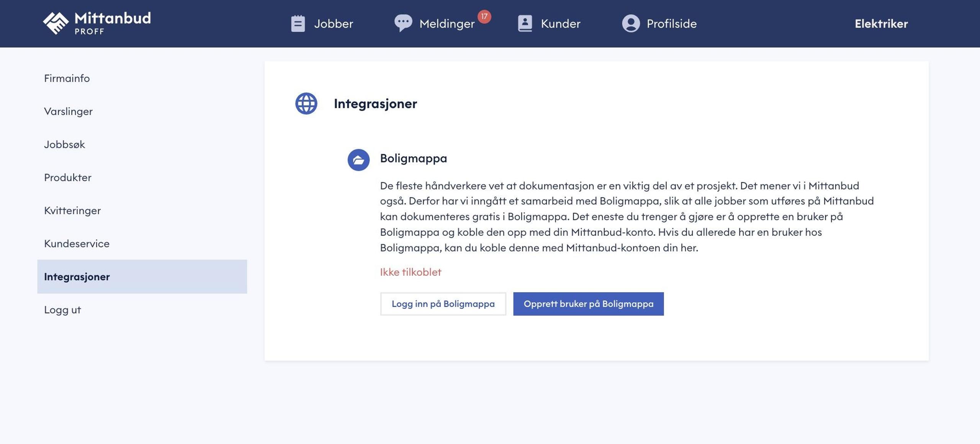This screenshot has height=444, width=980.
Task: Click the Integrasjoner globe icon
Action: (306, 103)
